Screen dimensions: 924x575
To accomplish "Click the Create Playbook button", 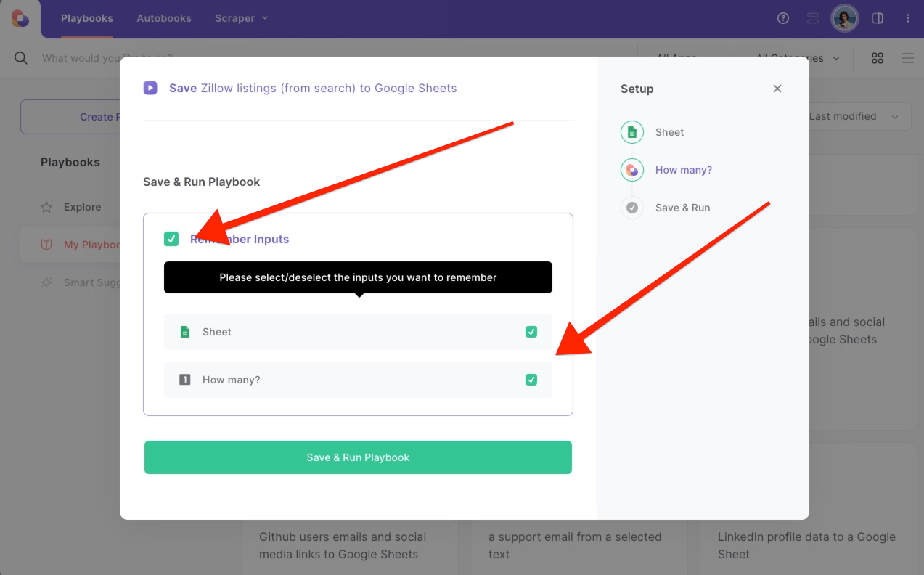I will point(70,117).
